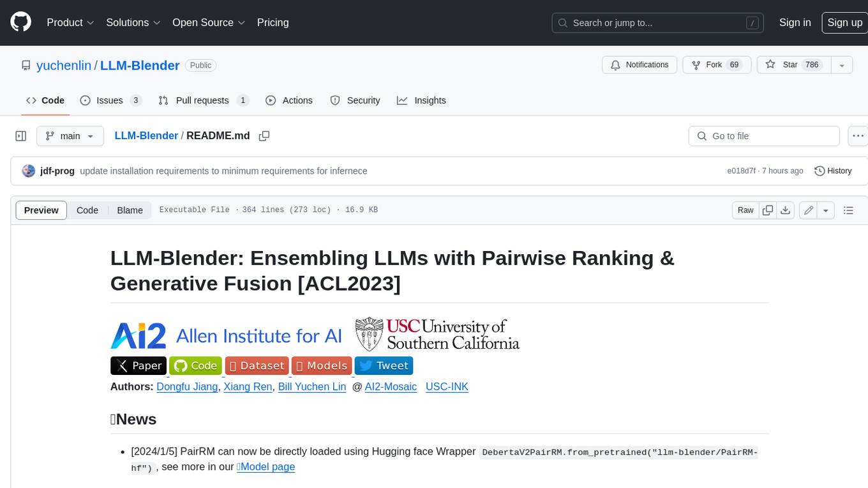Open the more file actions menu
This screenshot has width=868, height=488.
(858, 136)
